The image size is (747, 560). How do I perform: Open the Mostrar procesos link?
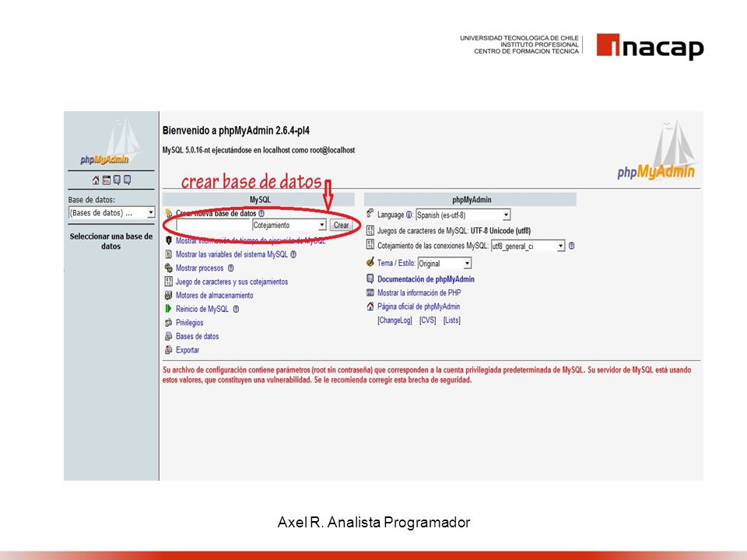pyautogui.click(x=200, y=268)
